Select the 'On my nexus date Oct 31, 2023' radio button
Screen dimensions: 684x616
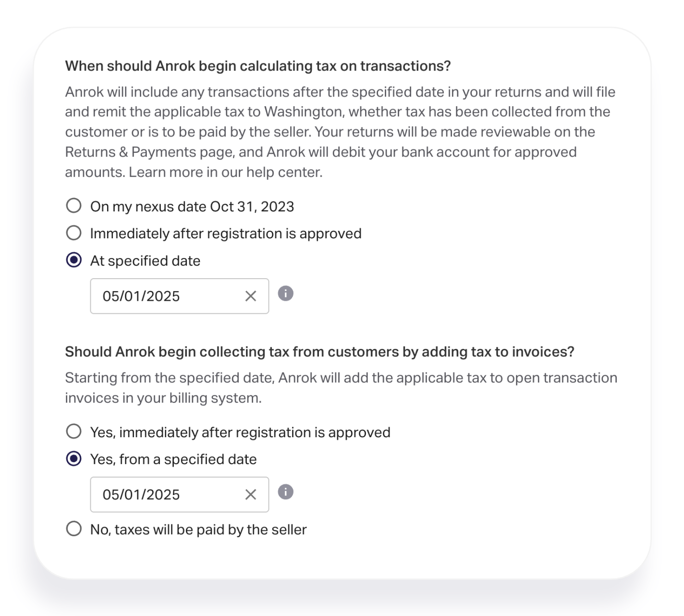coord(73,206)
